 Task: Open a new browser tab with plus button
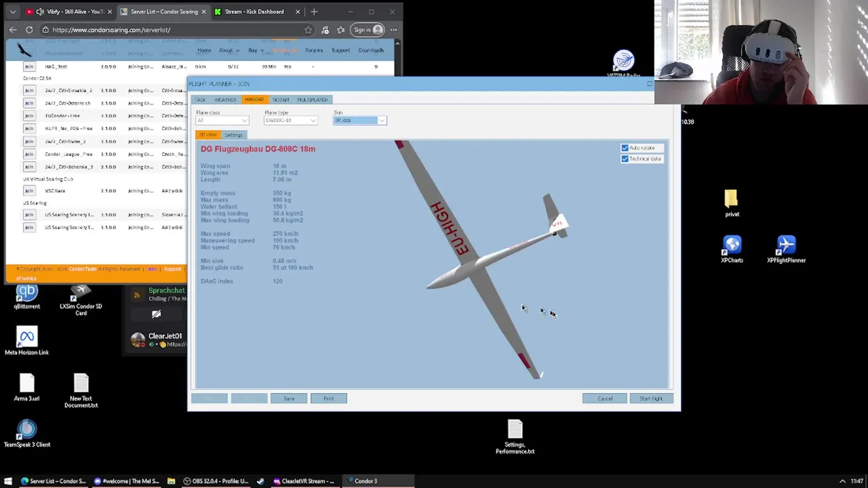coord(314,12)
